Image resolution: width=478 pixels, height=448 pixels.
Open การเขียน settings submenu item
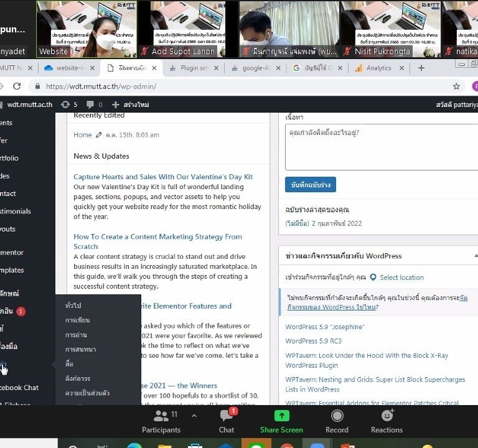(x=77, y=320)
